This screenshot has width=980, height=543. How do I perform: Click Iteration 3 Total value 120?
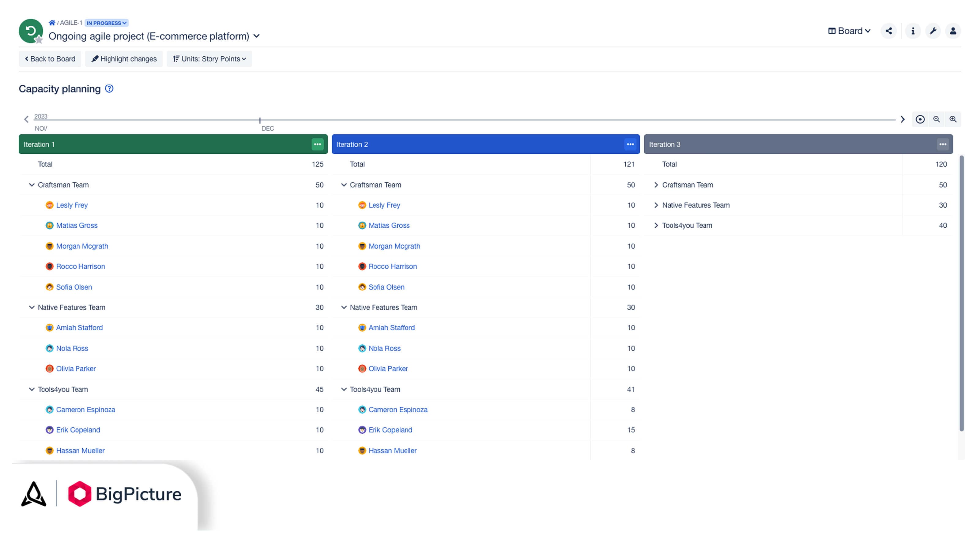coord(941,164)
